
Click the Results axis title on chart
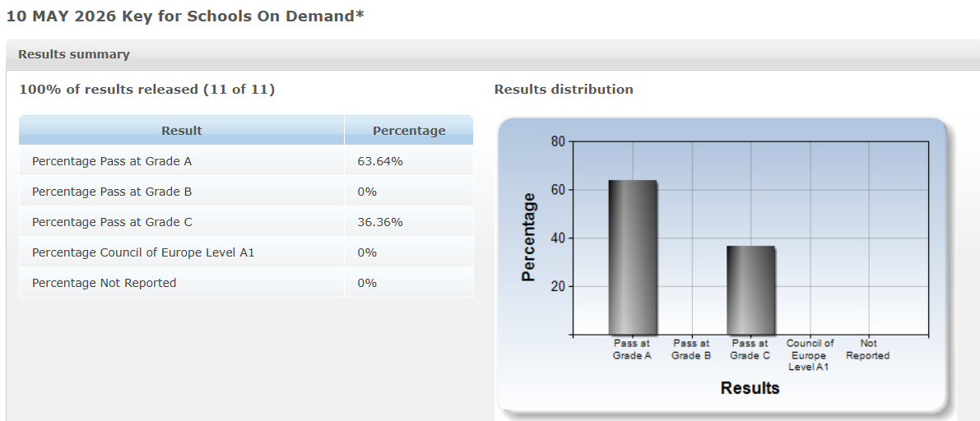750,388
